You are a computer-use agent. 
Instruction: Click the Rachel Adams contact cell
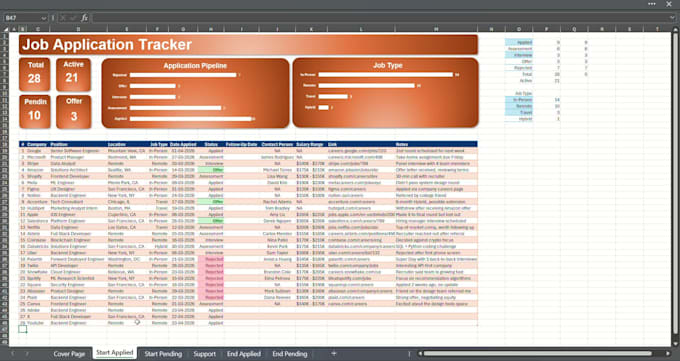(277, 202)
